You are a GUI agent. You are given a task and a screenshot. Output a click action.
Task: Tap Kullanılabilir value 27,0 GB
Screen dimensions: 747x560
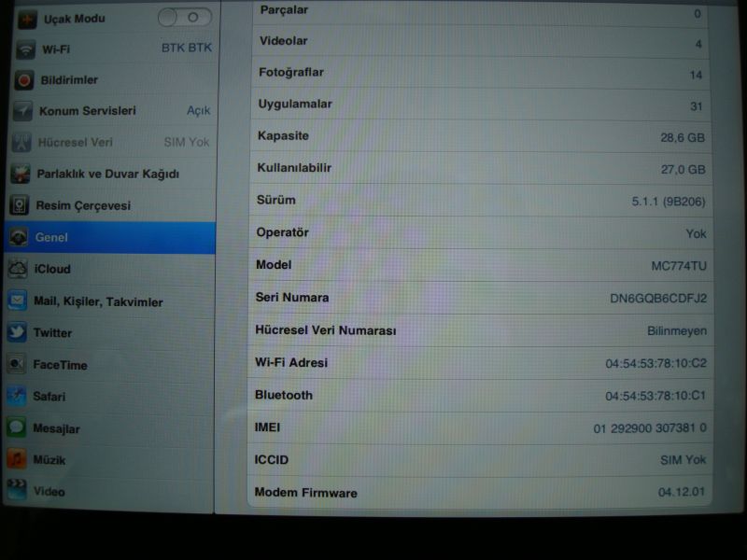(683, 170)
